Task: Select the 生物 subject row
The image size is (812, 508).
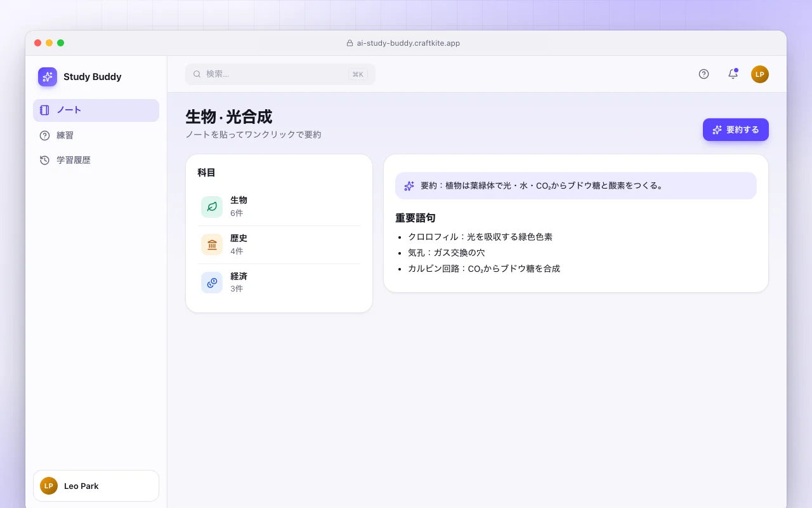Action: (x=279, y=206)
